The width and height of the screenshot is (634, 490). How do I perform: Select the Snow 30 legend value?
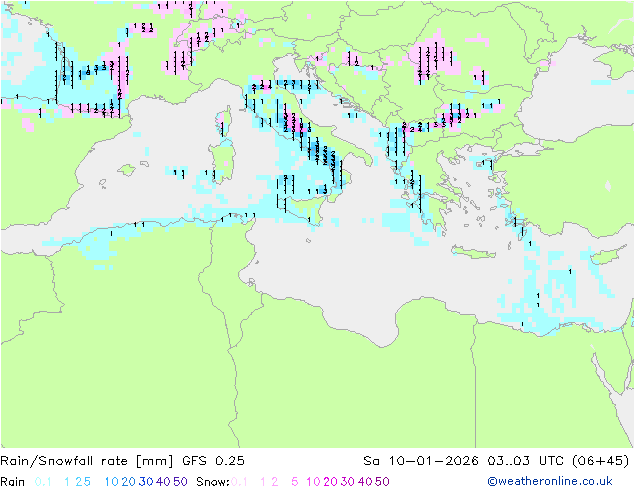(348, 482)
